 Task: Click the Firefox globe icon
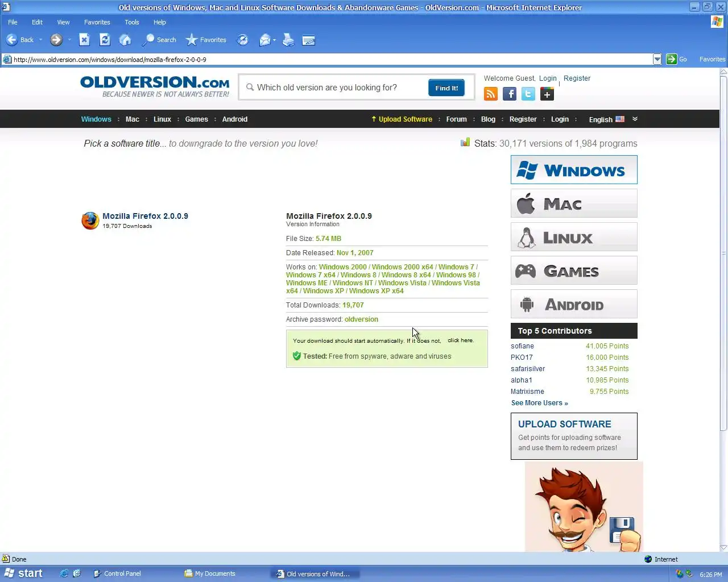point(90,221)
